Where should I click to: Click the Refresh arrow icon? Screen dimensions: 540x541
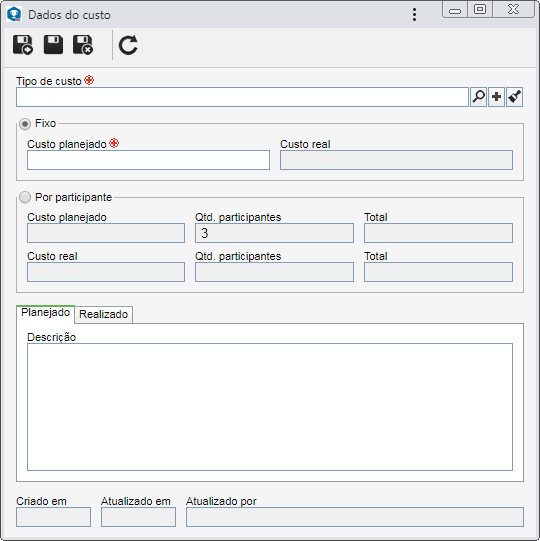point(128,45)
